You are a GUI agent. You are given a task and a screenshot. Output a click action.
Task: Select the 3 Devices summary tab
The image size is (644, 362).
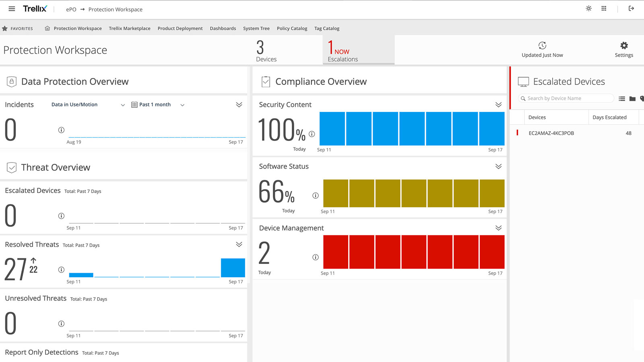click(266, 51)
